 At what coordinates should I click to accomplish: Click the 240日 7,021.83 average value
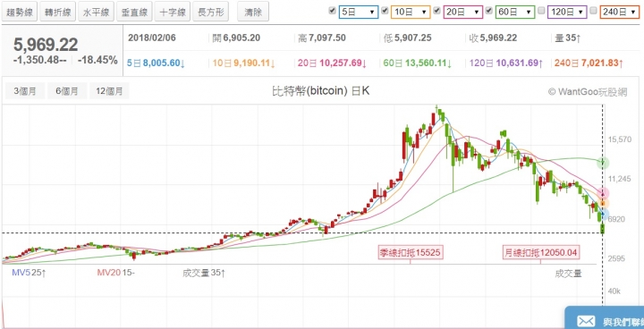[x=589, y=63]
